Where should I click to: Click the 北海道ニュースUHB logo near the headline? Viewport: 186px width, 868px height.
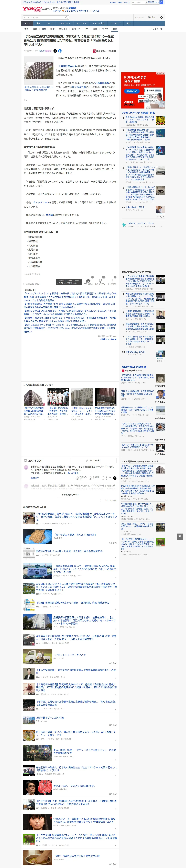[104, 51]
